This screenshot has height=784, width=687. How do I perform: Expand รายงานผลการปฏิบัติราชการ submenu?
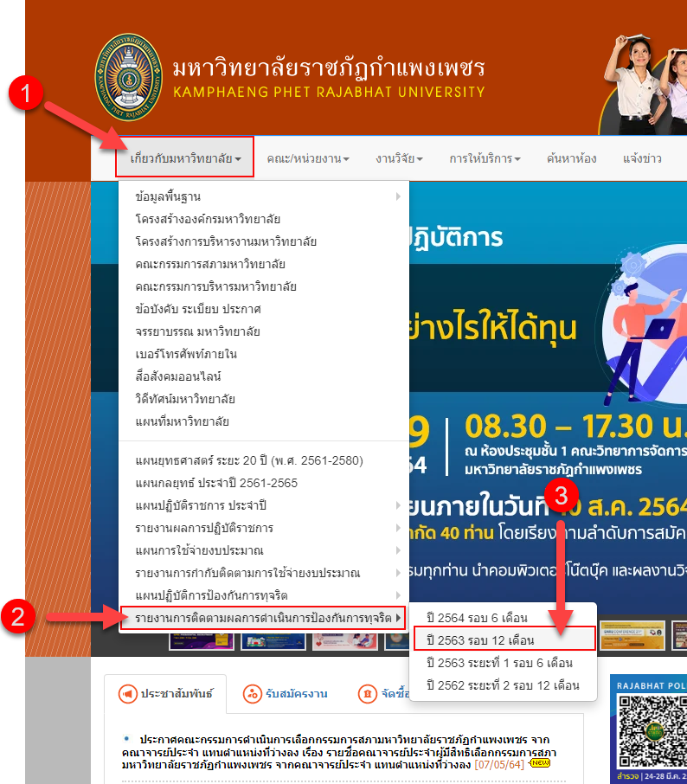264,528
